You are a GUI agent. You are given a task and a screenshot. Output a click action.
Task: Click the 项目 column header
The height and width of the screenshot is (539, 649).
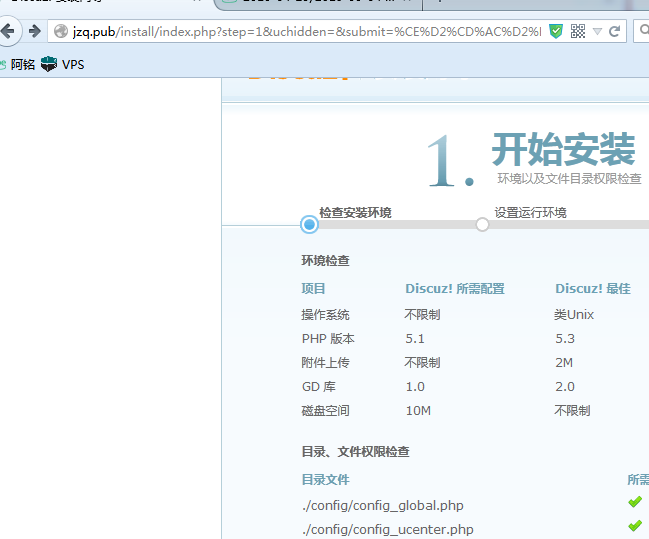point(313,289)
